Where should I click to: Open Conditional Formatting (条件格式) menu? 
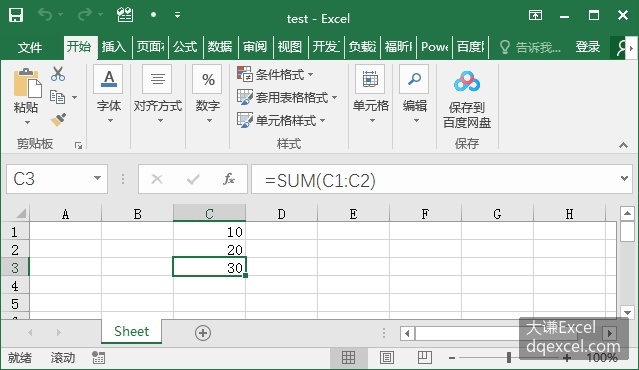275,75
